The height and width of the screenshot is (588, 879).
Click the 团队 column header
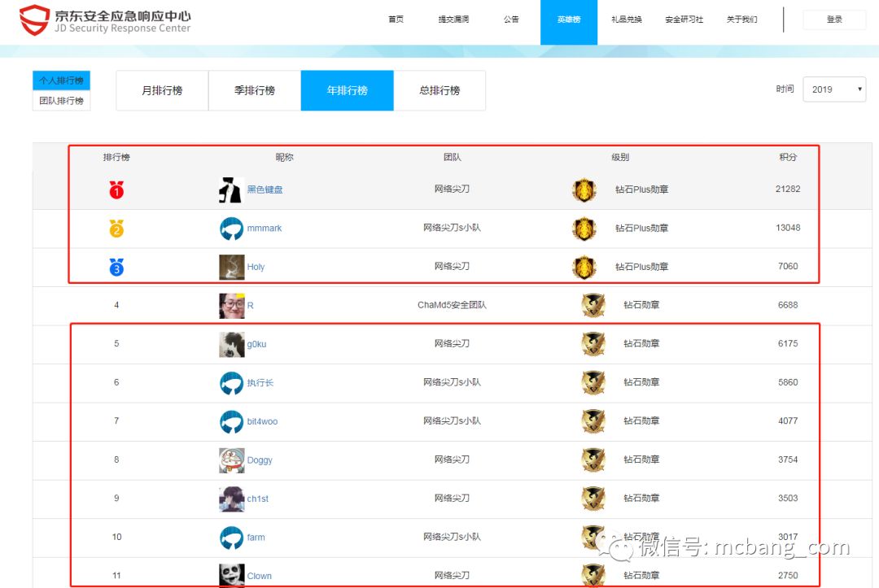(452, 157)
